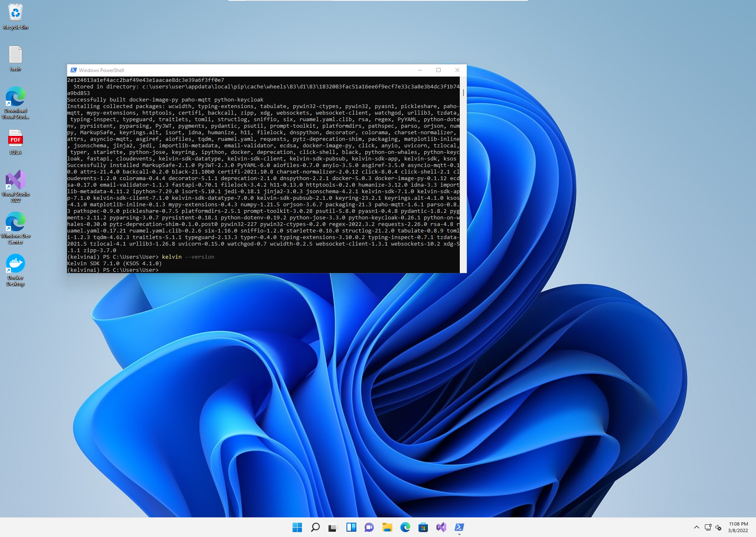Click the muted volume tray icon
Screen dimensions: 756x537
(718, 527)
